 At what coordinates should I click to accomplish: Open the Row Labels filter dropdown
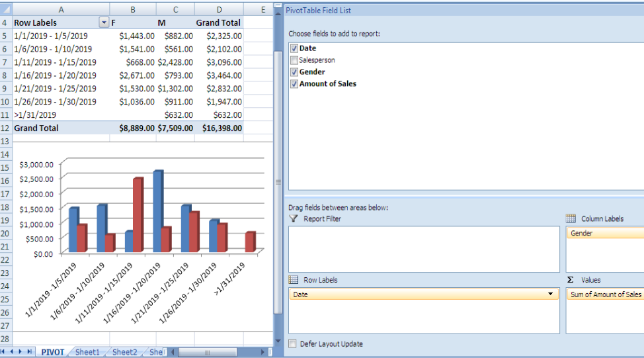pos(104,22)
